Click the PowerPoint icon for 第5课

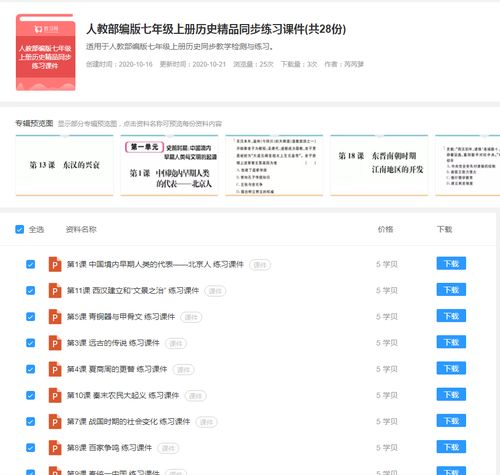tap(55, 317)
